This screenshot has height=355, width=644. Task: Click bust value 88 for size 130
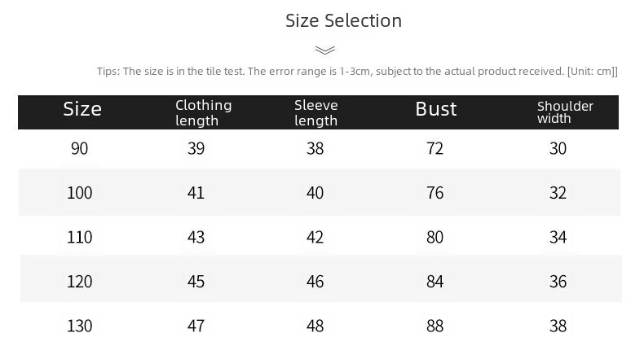point(435,326)
